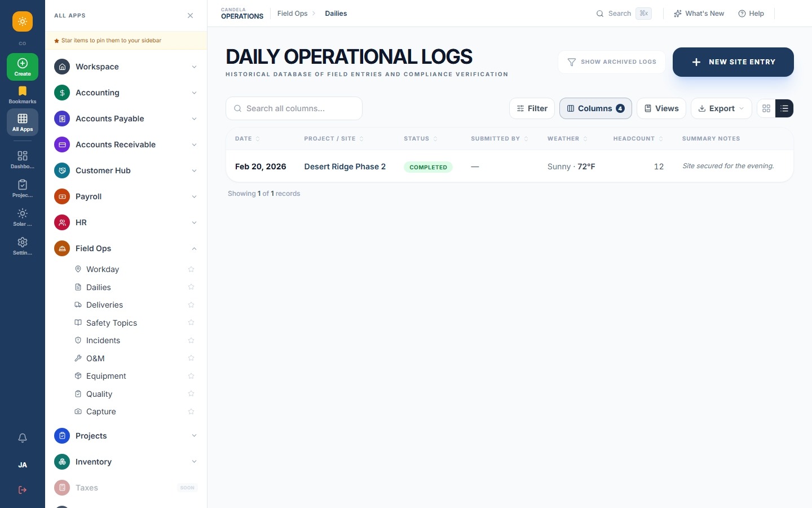The image size is (812, 508).
Task: Open the Columns picker
Action: click(x=595, y=108)
